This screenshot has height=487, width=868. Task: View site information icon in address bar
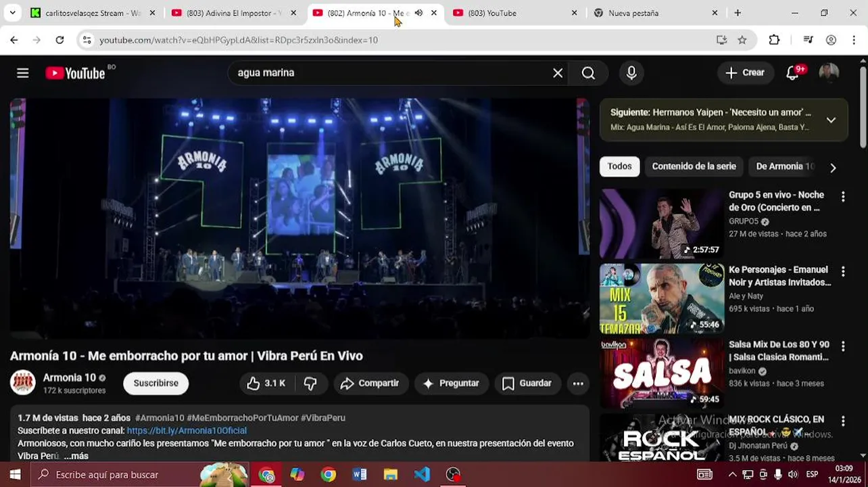(x=87, y=40)
